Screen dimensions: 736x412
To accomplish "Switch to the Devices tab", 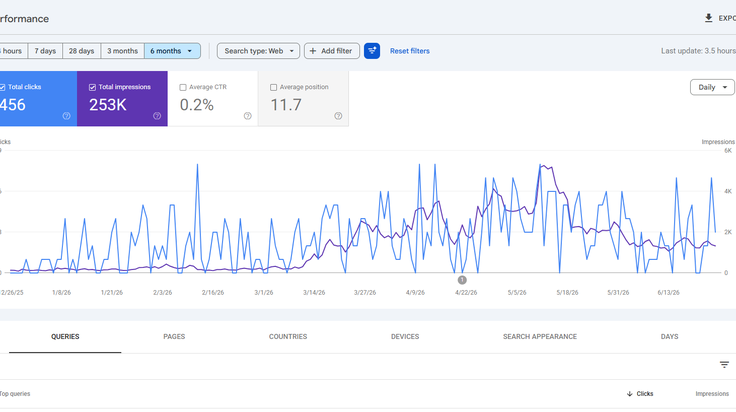I will [x=405, y=336].
